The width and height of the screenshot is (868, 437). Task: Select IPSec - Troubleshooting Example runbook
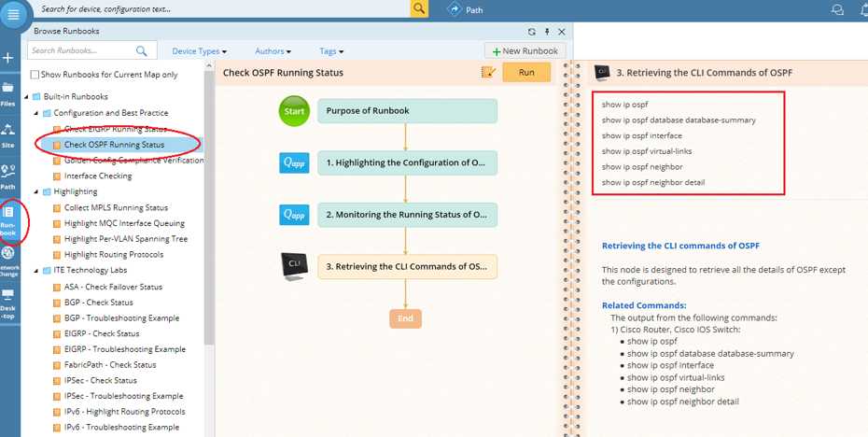[x=124, y=396]
